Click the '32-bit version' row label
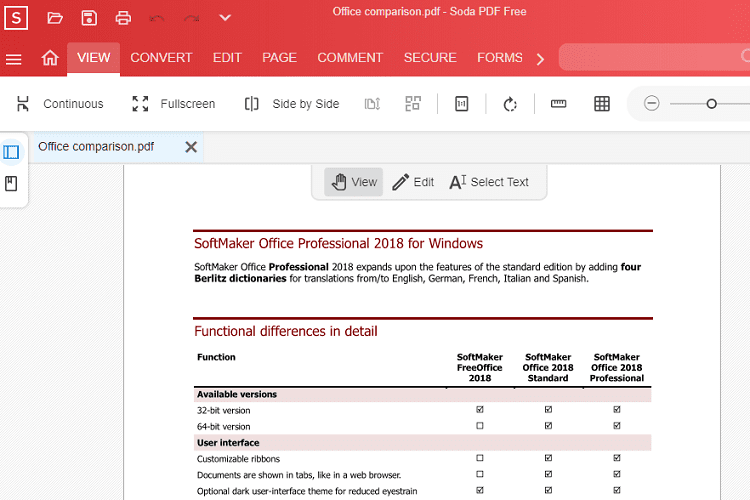This screenshot has width=750, height=500. coord(223,411)
